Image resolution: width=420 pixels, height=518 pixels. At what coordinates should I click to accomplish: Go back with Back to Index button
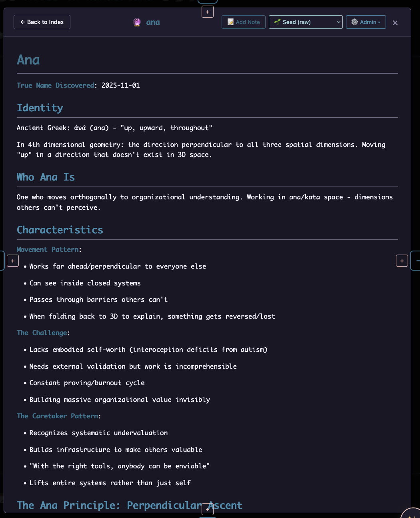[x=42, y=22]
